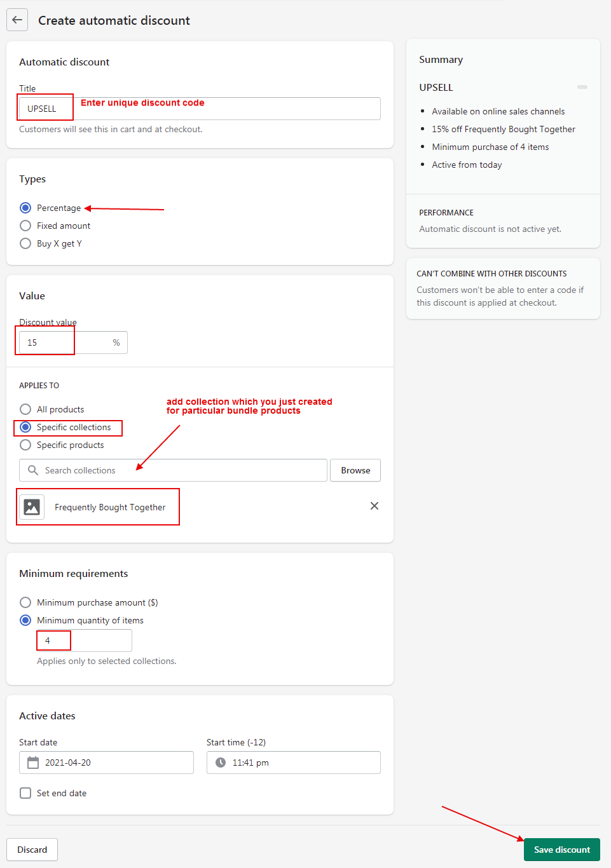
Task: Select the Buy X get Y type
Action: tap(25, 243)
